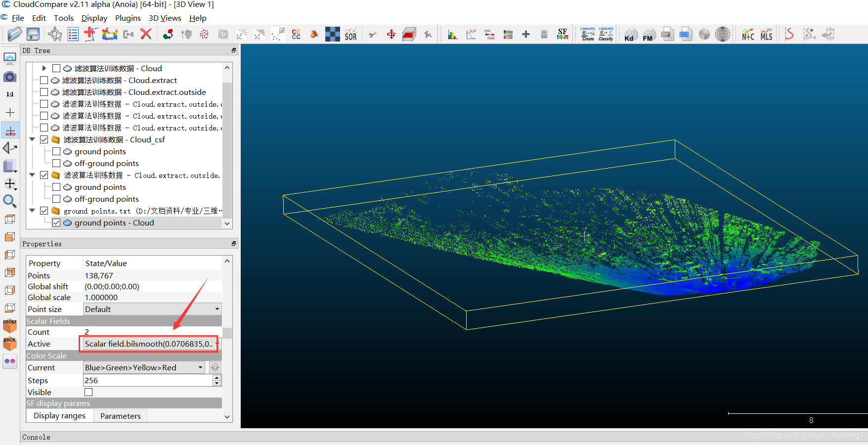This screenshot has width=868, height=445.
Task: Set BACK view with the orange cube
Action: click(10, 343)
